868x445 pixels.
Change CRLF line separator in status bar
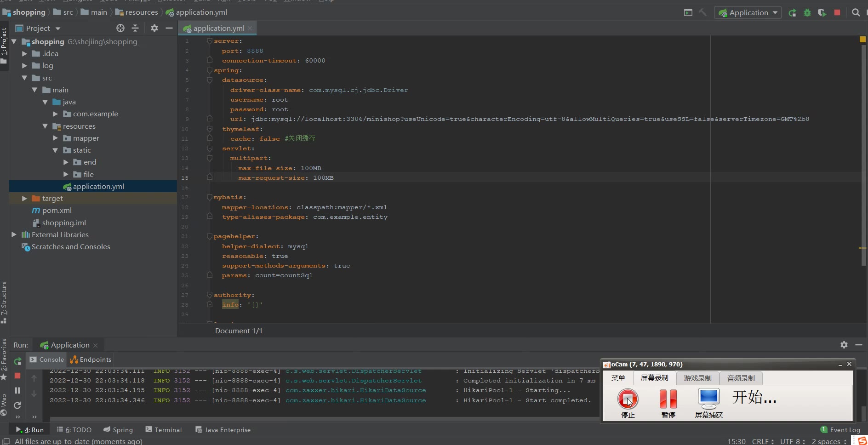tap(763, 441)
